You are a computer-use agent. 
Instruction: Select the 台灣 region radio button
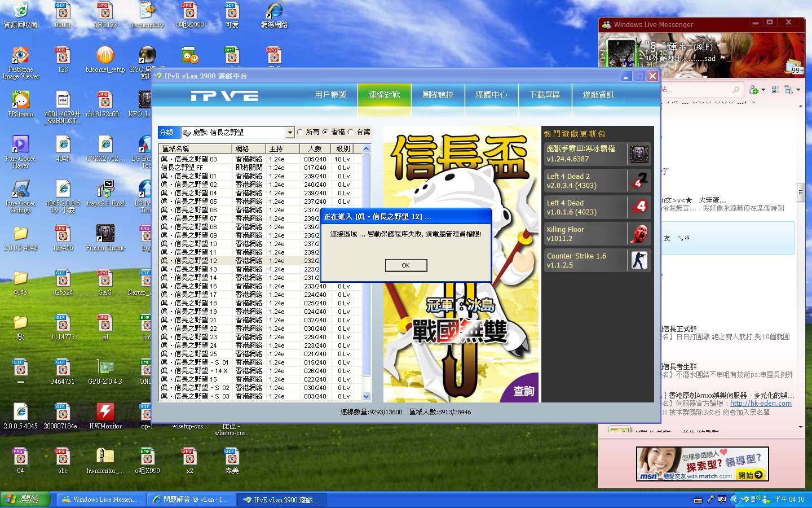(351, 132)
